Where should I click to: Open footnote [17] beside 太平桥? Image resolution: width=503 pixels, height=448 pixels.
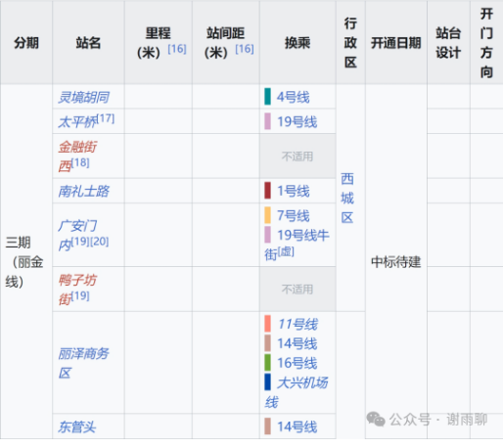pyautogui.click(x=105, y=118)
